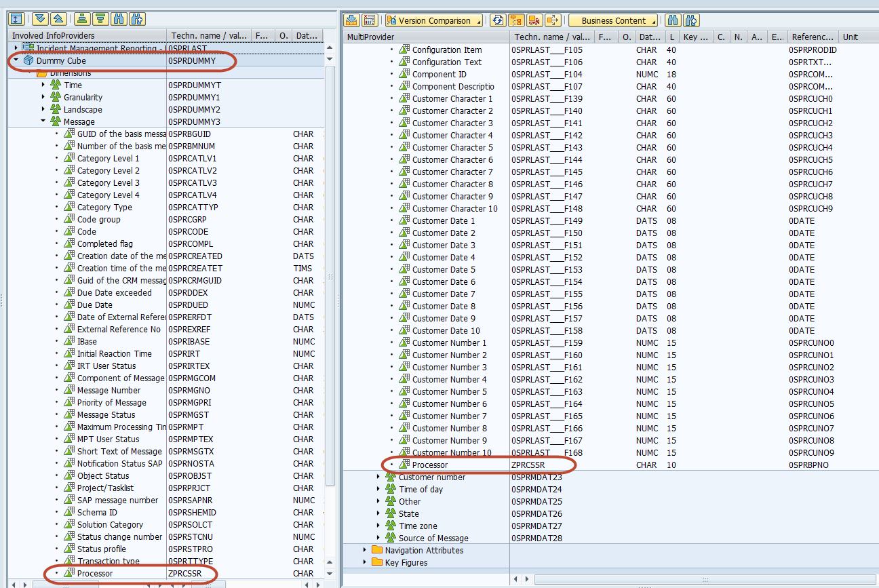Click 0SPRBPNO reference cell

pos(810,465)
